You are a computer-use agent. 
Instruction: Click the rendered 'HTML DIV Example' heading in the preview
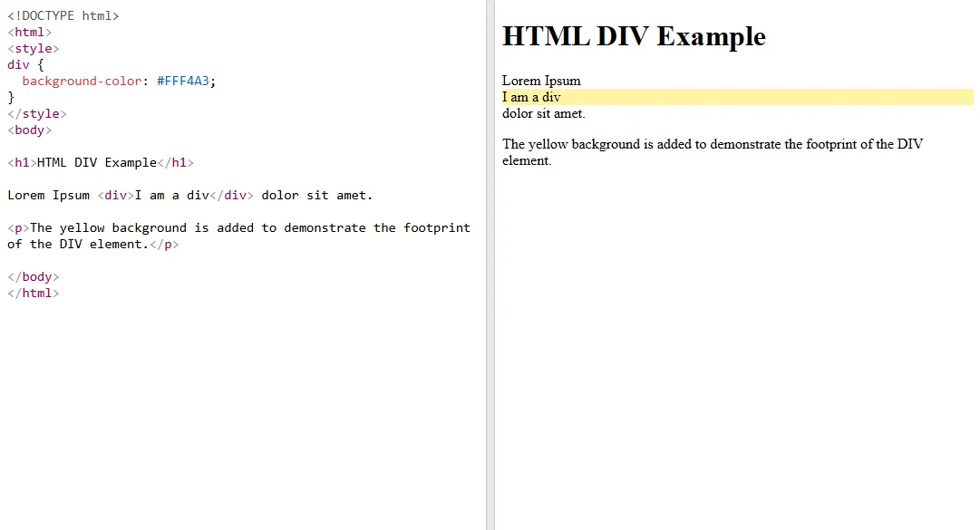(x=633, y=36)
